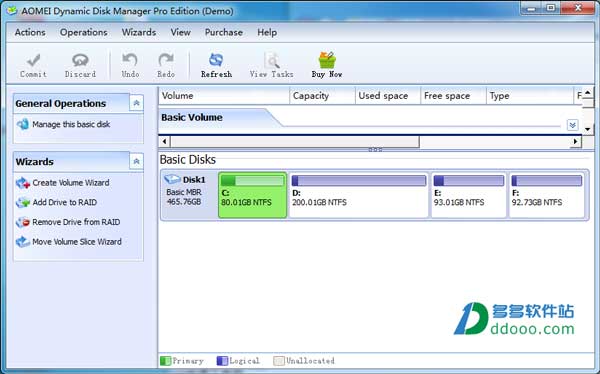Select the E: 93.01GB NTFS partition
The image size is (600, 374).
[469, 195]
